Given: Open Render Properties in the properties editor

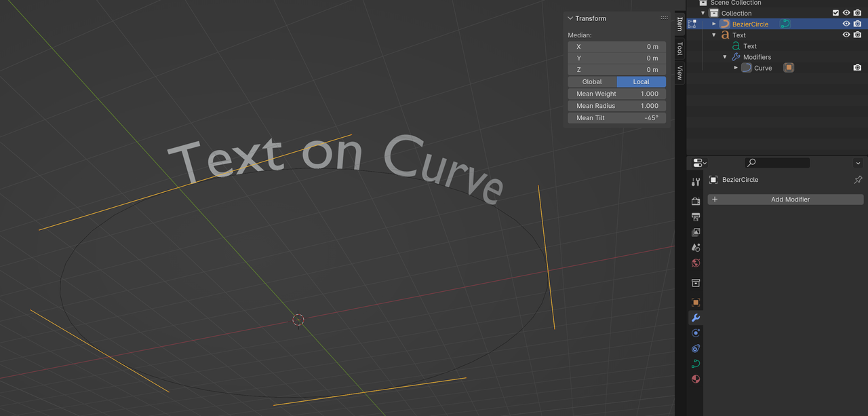Looking at the screenshot, I should coord(695,201).
